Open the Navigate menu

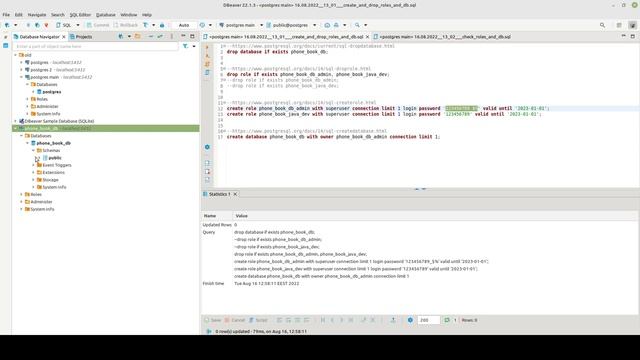point(37,15)
